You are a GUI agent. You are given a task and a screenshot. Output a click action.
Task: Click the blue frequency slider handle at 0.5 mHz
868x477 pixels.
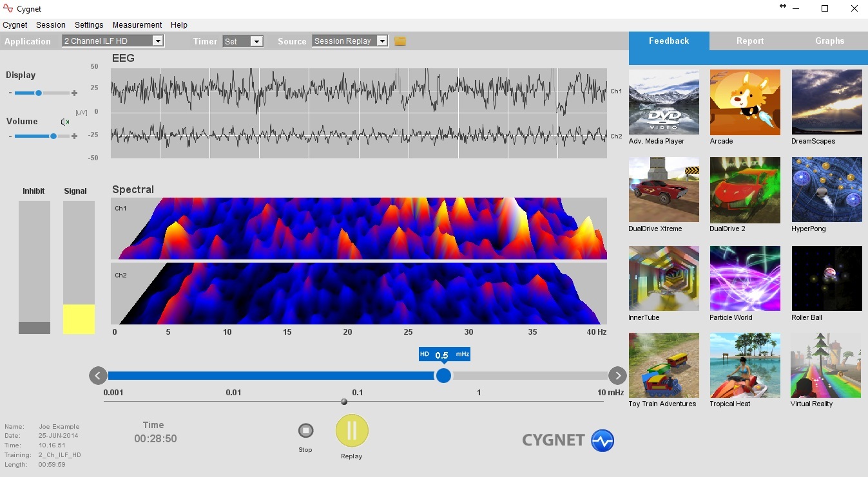pos(443,375)
